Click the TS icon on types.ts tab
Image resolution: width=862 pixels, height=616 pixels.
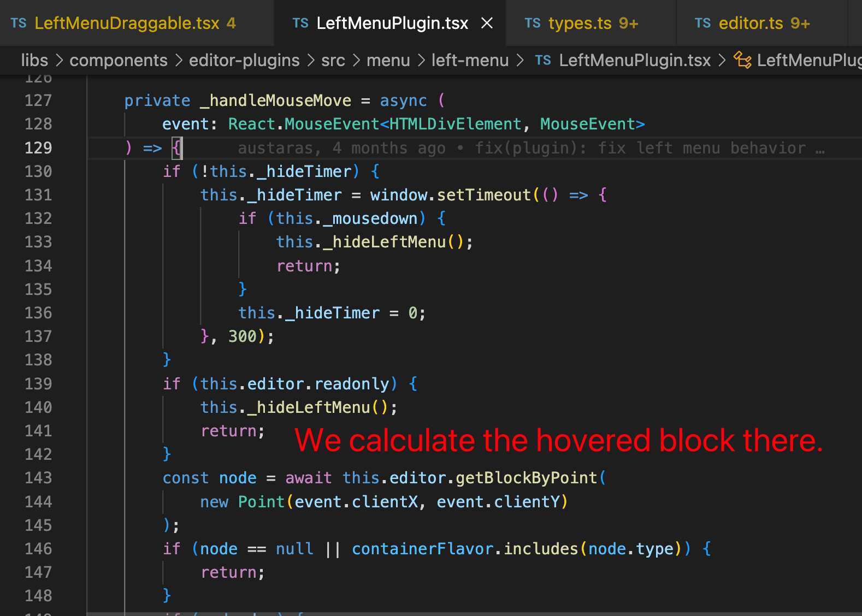(533, 23)
